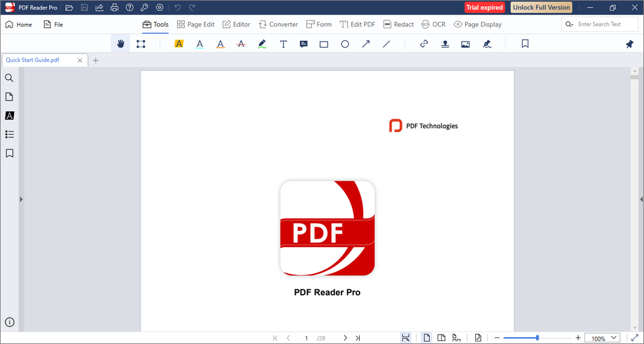Open search options dropdown magnifier

(x=569, y=24)
